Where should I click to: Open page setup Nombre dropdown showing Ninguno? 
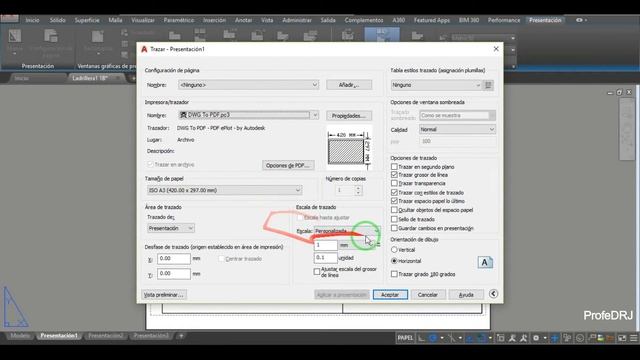pyautogui.click(x=249, y=85)
